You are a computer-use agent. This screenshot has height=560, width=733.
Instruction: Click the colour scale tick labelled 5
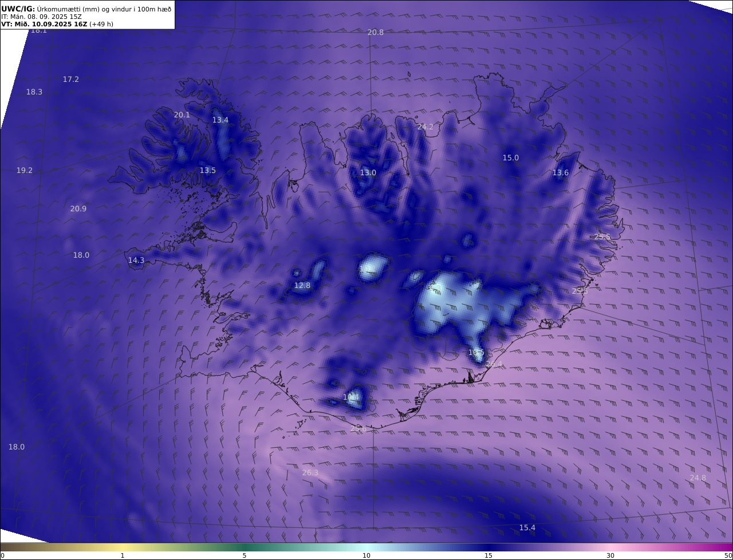pos(245,555)
